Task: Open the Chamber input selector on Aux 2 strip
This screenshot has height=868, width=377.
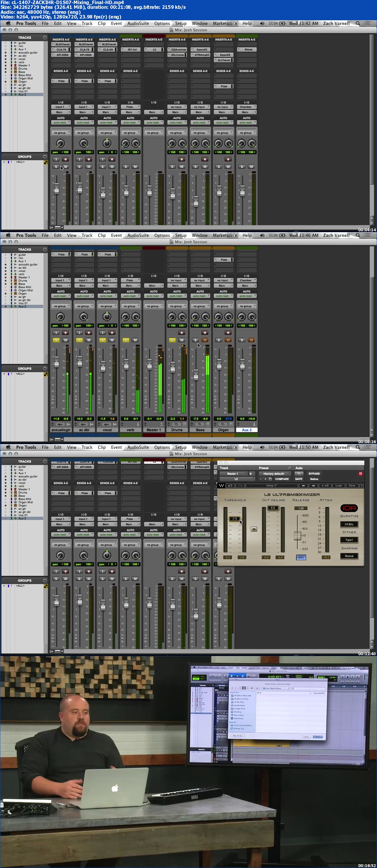Action: coord(246,280)
